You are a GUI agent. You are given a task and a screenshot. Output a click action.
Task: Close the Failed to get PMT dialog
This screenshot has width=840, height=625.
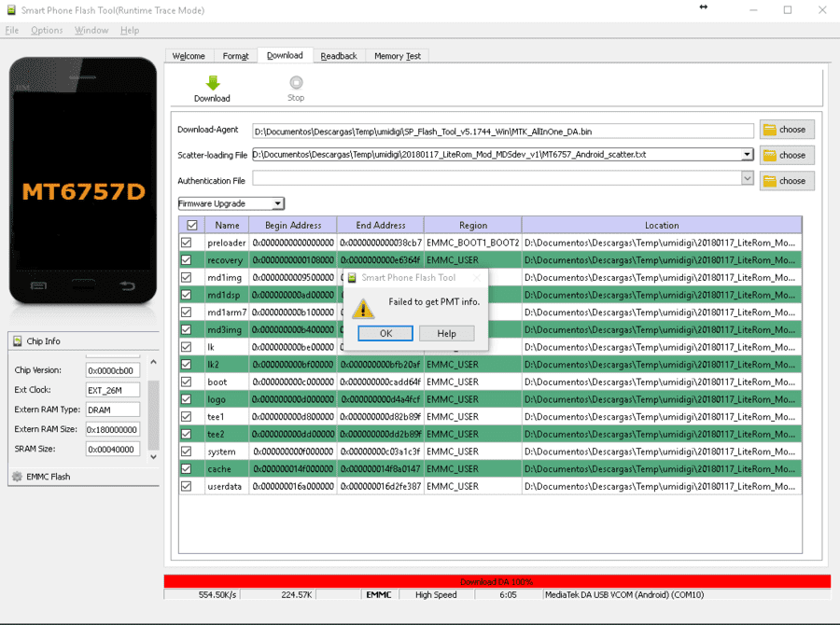[476, 277]
